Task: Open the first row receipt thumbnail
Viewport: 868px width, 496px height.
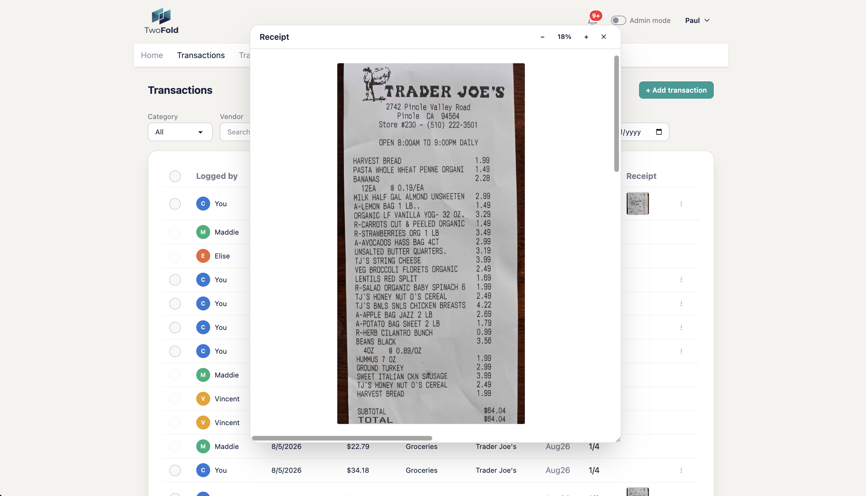Action: point(638,204)
